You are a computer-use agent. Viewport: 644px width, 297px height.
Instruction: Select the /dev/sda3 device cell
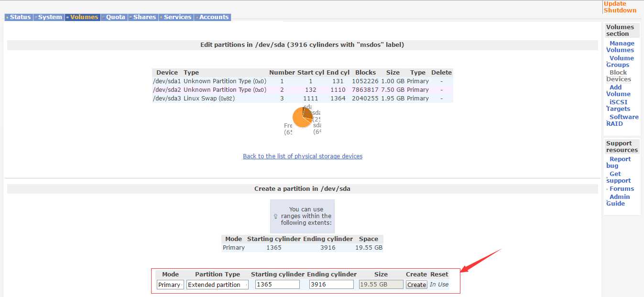(167, 99)
